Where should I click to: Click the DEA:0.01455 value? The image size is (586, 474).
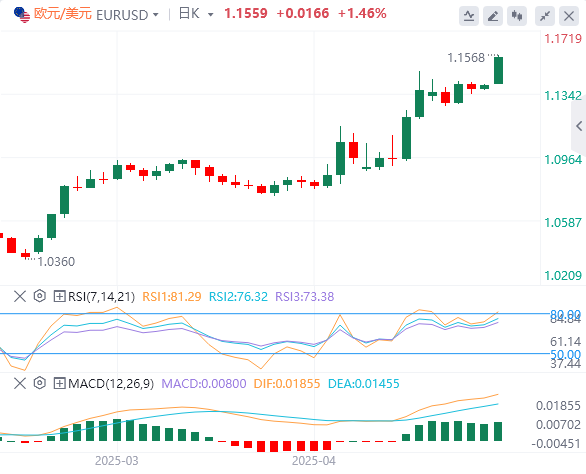click(x=364, y=384)
